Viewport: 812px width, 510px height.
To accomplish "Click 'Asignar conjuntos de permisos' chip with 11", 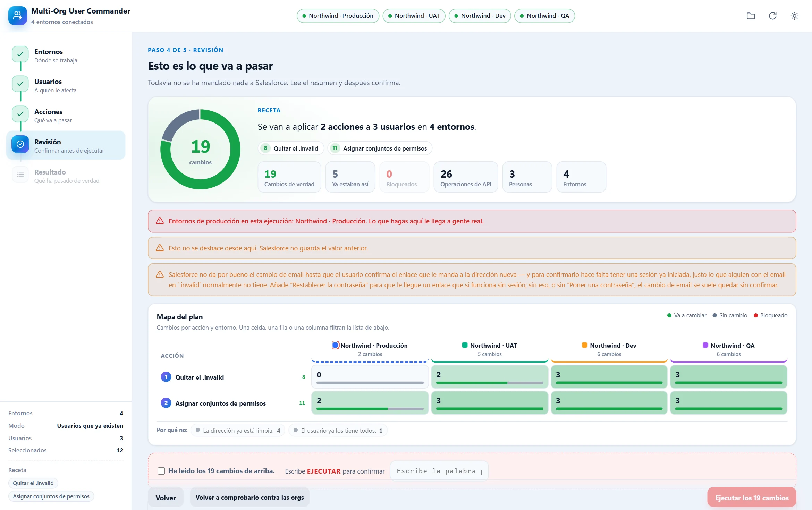I will click(380, 148).
